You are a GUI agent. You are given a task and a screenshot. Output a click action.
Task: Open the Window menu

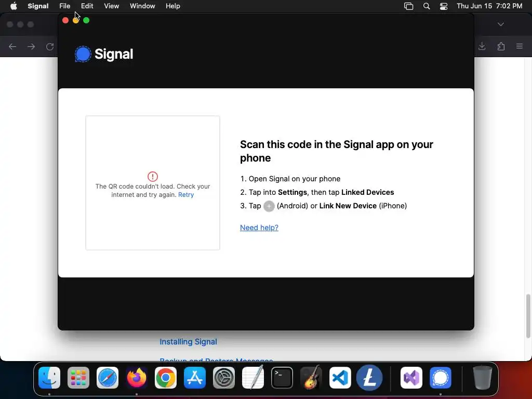coord(142,6)
